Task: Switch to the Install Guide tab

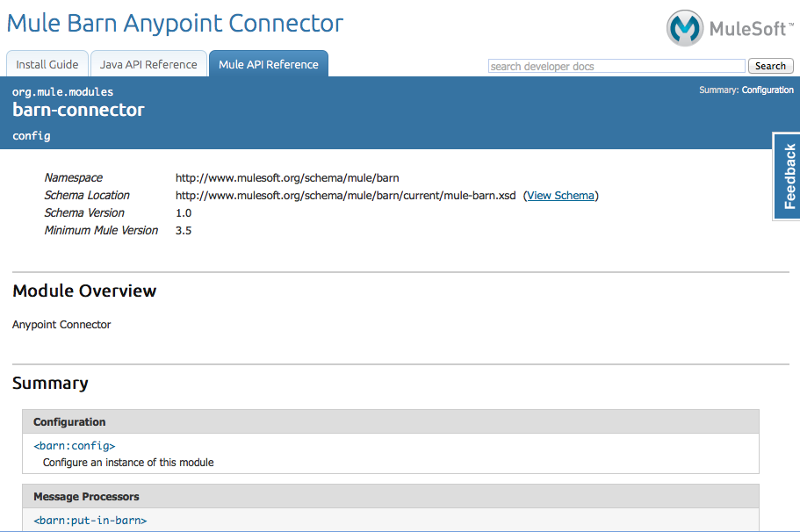Action: coord(47,64)
